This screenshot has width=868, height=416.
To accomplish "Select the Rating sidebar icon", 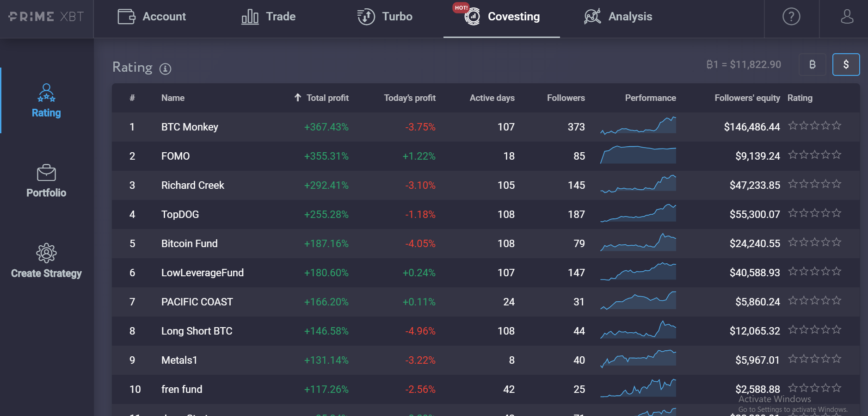I will tap(46, 93).
